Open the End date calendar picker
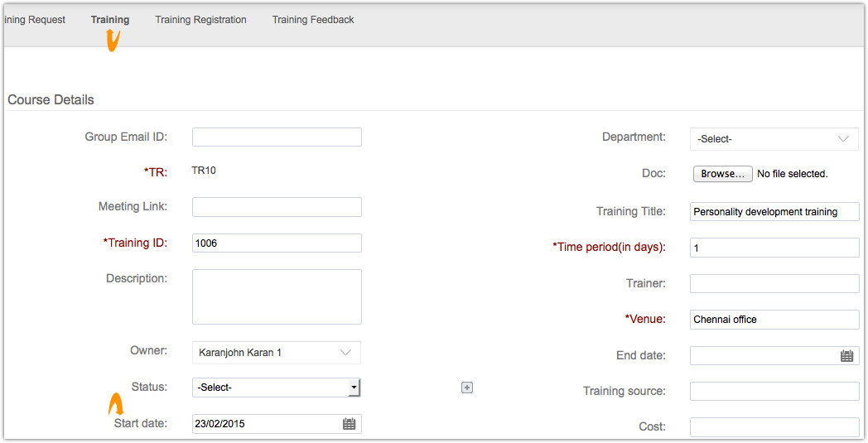868x443 pixels. pyautogui.click(x=846, y=356)
